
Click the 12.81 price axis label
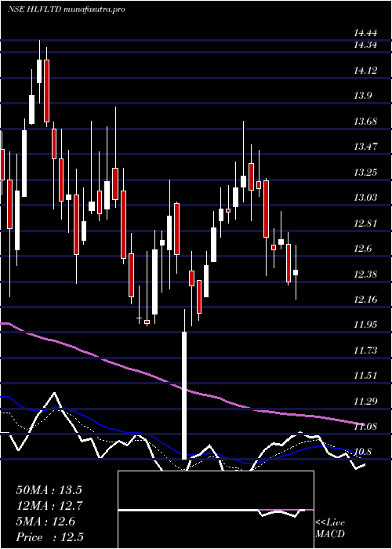point(365,223)
